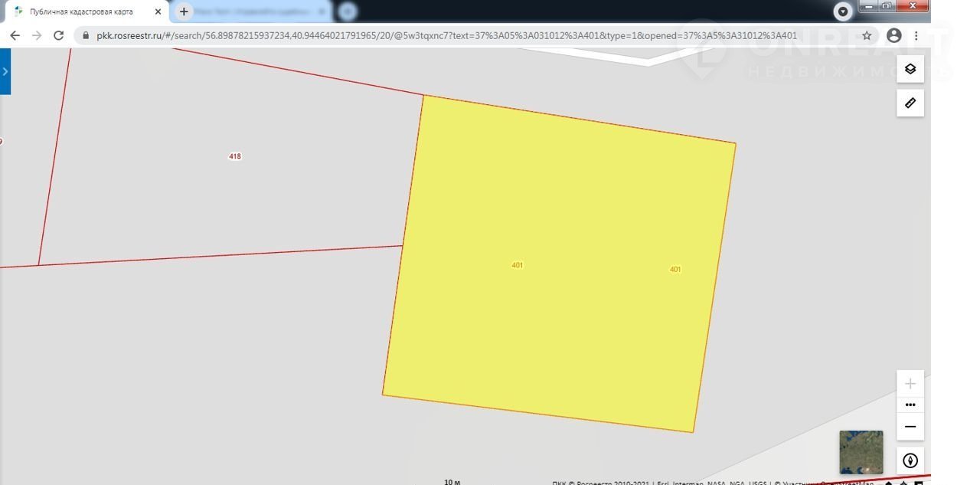
Task: Open the Chrome profile account menu
Action: 893,35
